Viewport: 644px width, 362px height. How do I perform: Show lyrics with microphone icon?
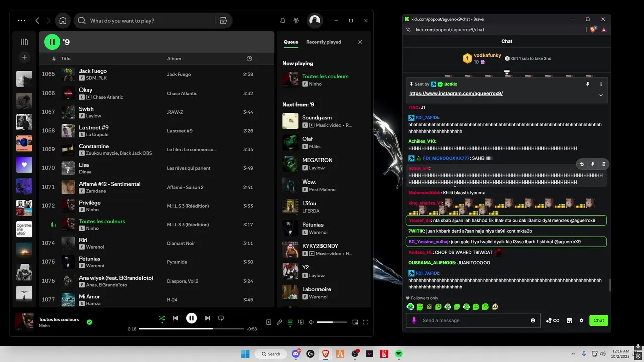(x=279, y=322)
